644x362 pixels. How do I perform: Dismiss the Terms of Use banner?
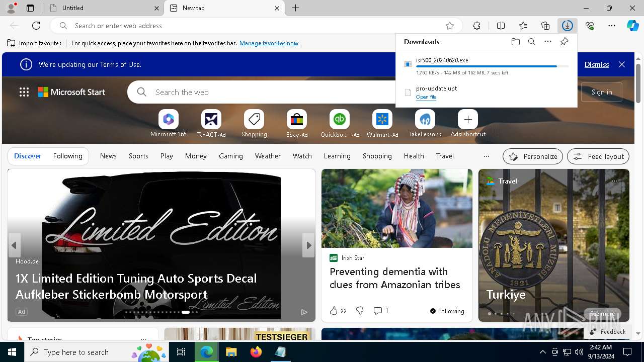[597, 64]
